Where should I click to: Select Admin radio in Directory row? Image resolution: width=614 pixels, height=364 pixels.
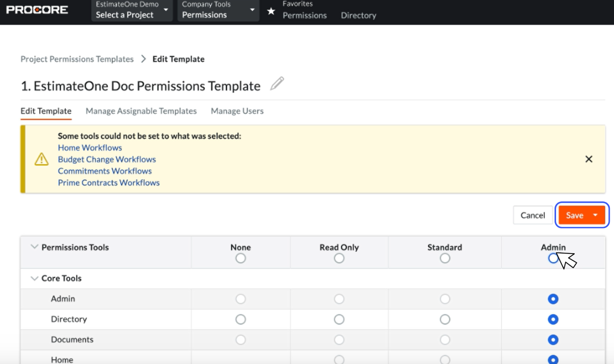pos(553,319)
